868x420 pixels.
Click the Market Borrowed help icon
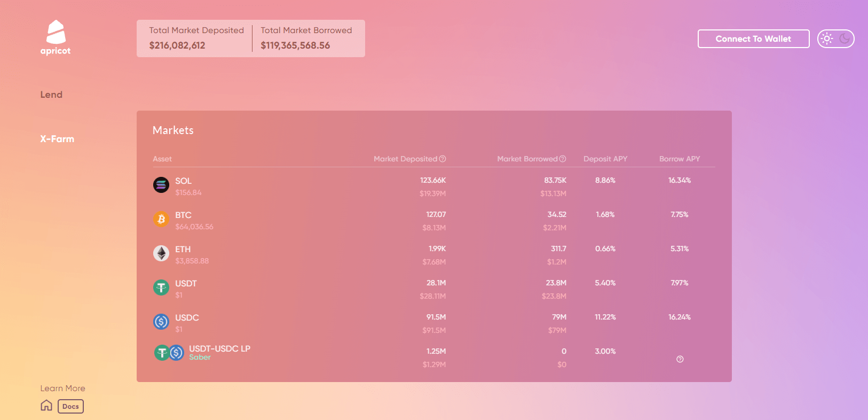pyautogui.click(x=563, y=159)
